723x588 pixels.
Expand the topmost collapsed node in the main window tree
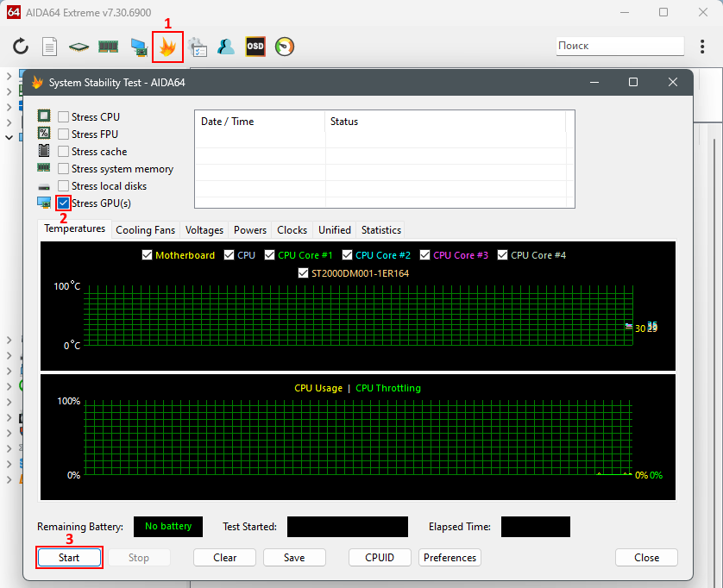9,76
